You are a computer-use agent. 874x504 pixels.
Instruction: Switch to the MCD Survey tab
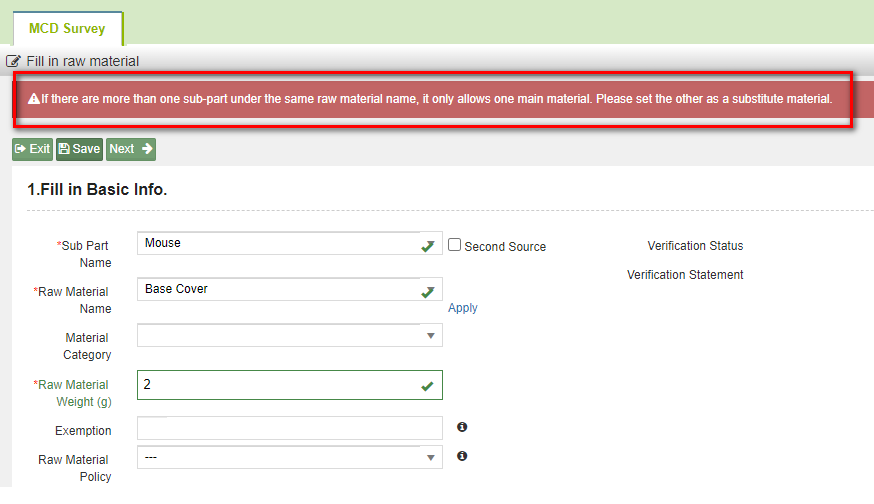pyautogui.click(x=67, y=28)
